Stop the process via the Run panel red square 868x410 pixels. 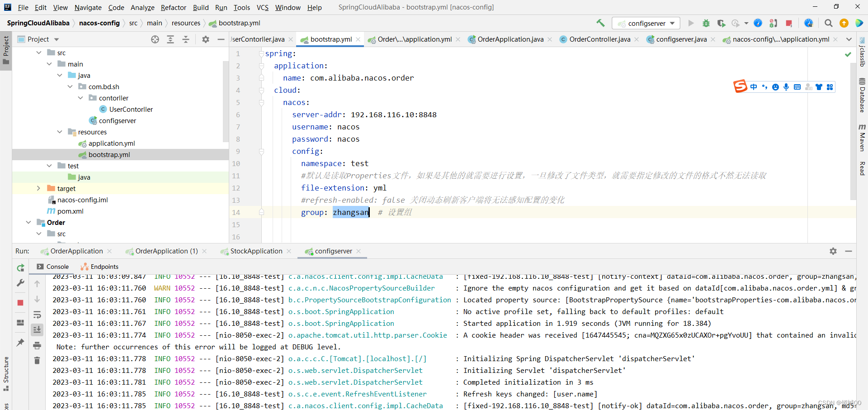coord(20,303)
